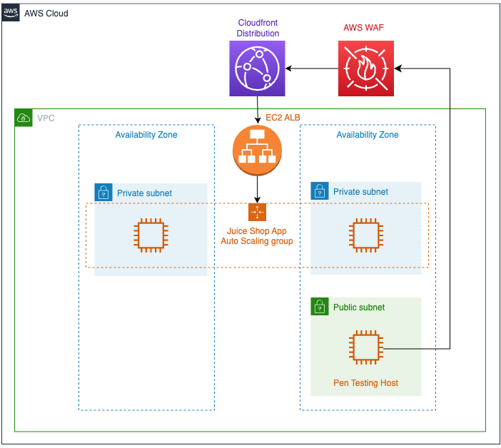Select the left 'Private subnet' label
Viewport: 501px width, 448px height.
(x=144, y=193)
